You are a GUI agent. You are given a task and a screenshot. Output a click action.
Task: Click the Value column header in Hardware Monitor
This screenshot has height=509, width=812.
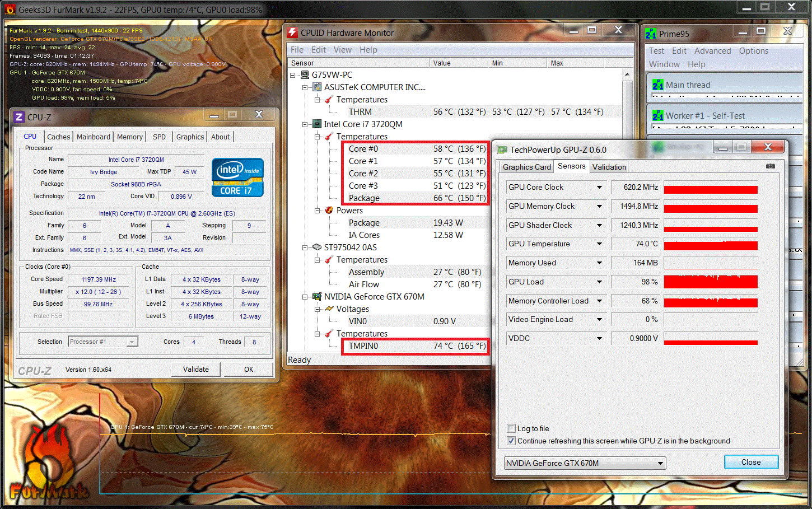tap(459, 63)
